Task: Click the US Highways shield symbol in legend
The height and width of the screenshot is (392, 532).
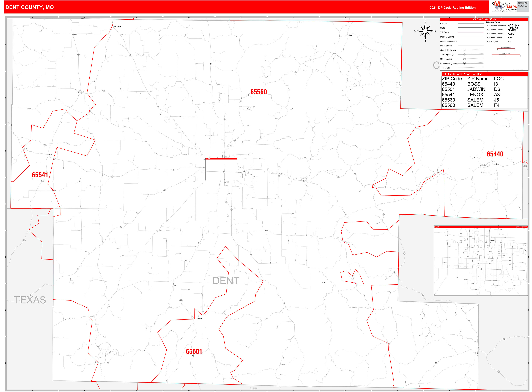Action: tap(465, 59)
